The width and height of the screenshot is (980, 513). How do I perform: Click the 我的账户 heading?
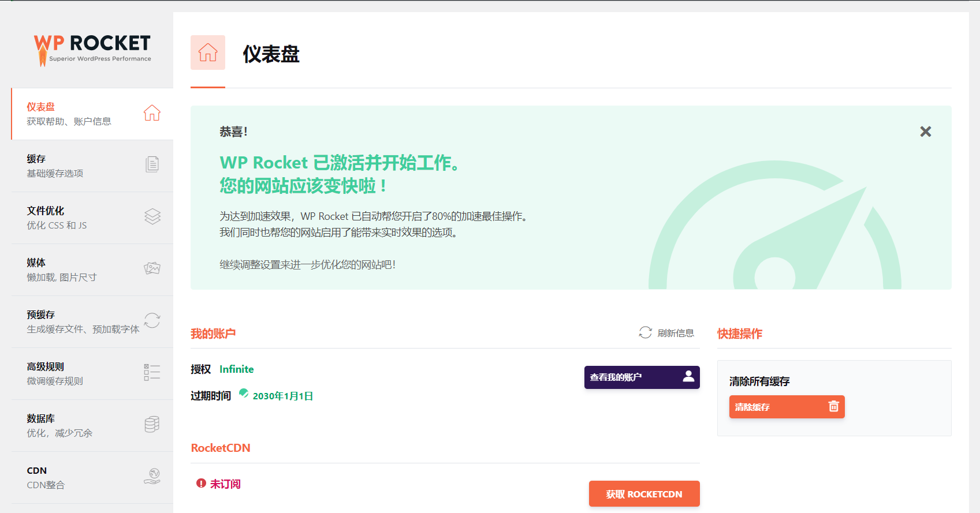[213, 334]
